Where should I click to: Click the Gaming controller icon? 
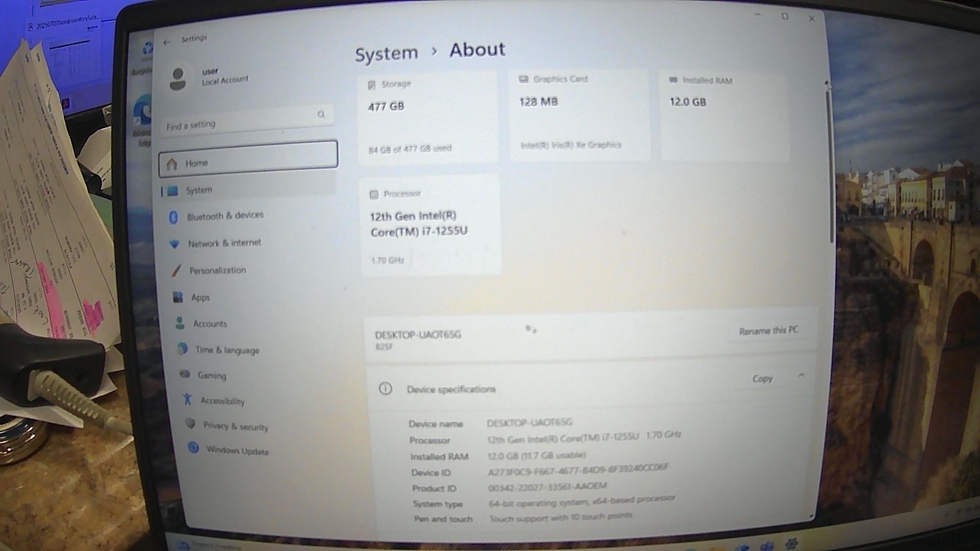coord(185,373)
